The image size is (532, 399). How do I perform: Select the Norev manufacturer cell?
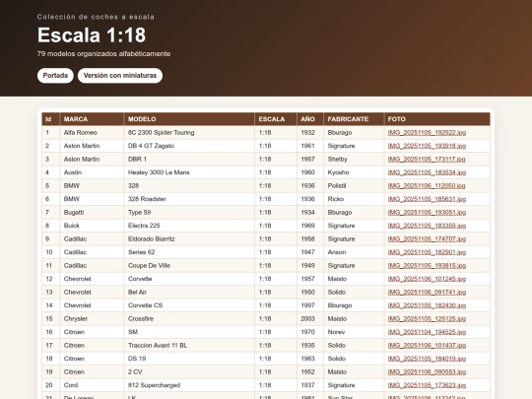[x=354, y=332]
